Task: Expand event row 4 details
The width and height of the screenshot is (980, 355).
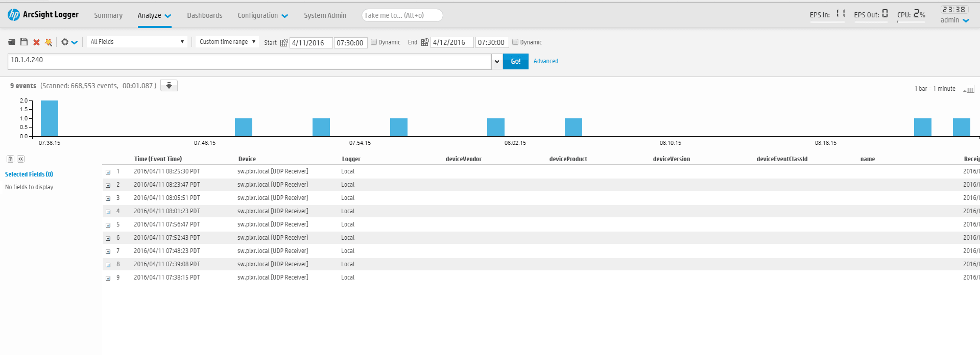Action: (x=108, y=212)
